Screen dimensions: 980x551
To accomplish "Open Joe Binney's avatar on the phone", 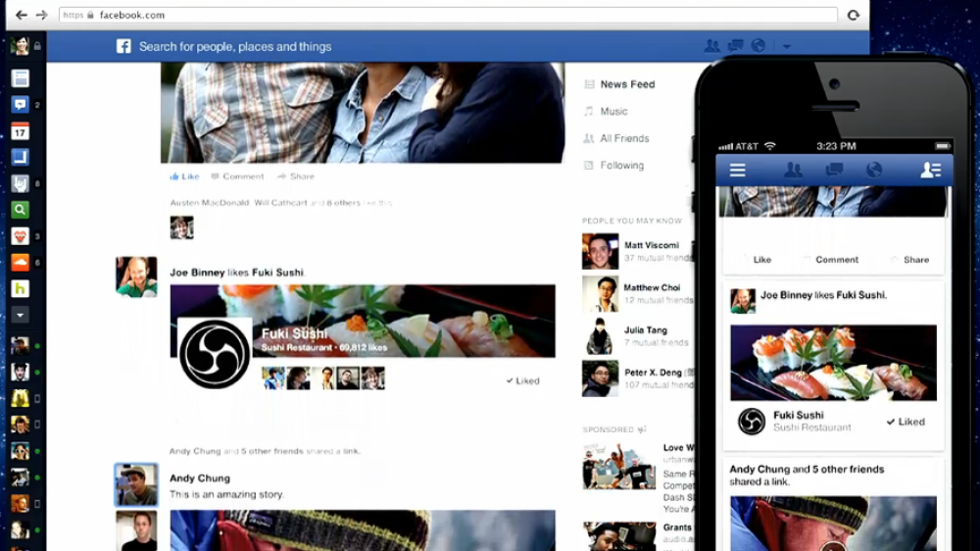I will pos(743,301).
